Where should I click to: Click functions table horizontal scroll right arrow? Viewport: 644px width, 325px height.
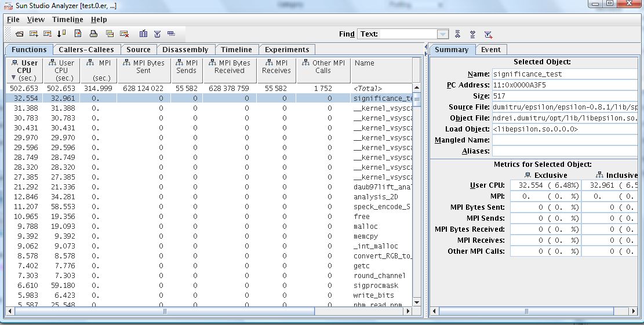408,311
